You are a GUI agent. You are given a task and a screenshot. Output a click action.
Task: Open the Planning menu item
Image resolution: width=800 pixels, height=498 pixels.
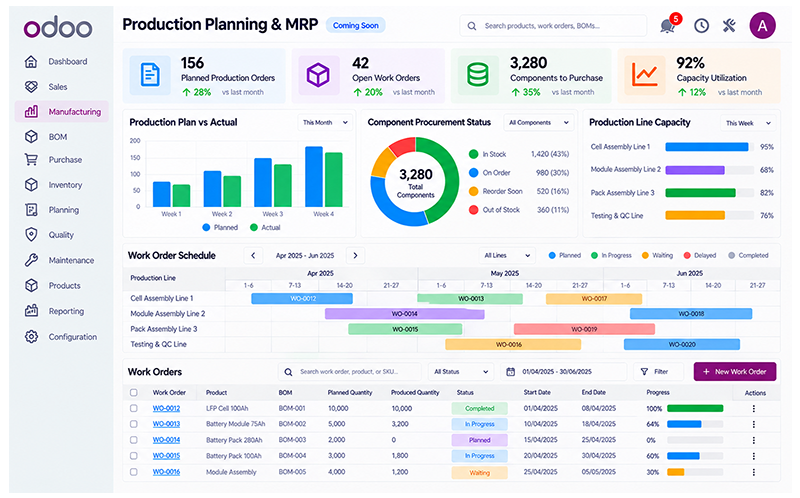62,210
